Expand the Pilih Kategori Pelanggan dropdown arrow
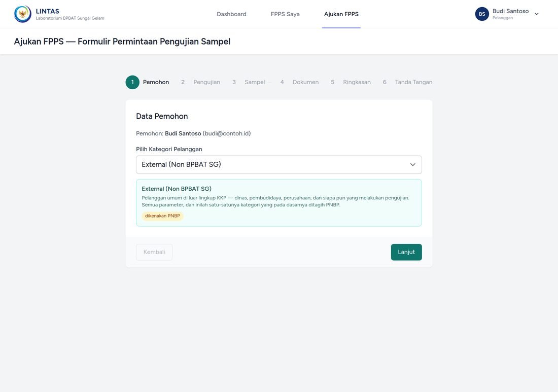 point(412,164)
